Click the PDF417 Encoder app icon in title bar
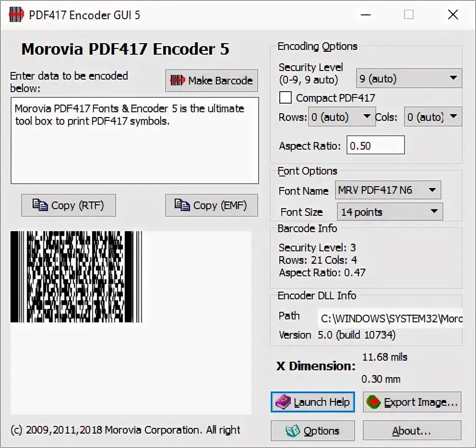 (16, 14)
